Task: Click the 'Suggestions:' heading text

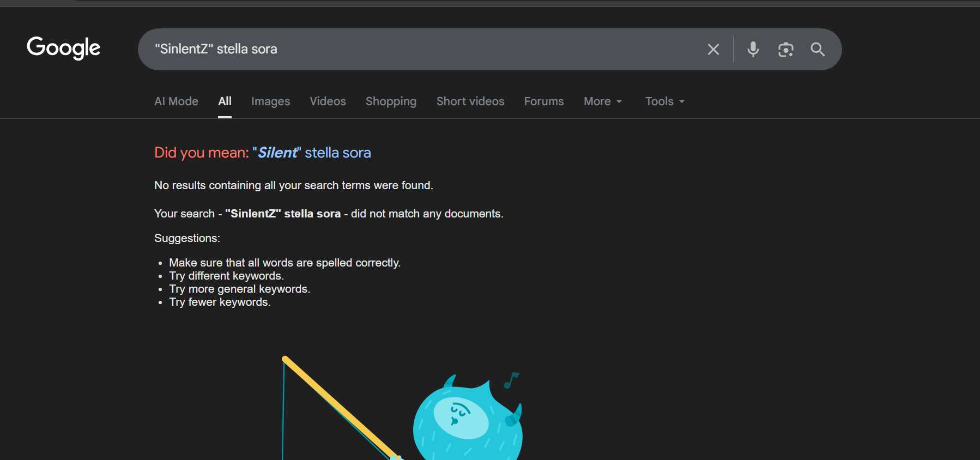Action: click(x=187, y=238)
